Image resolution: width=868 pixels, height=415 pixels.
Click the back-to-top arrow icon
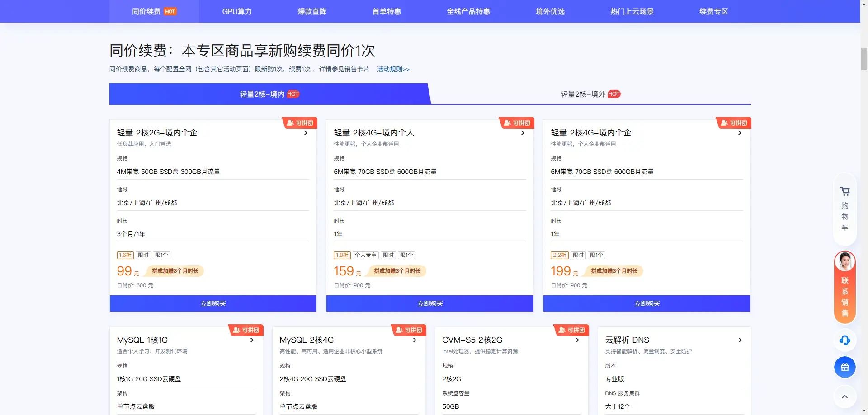[844, 397]
